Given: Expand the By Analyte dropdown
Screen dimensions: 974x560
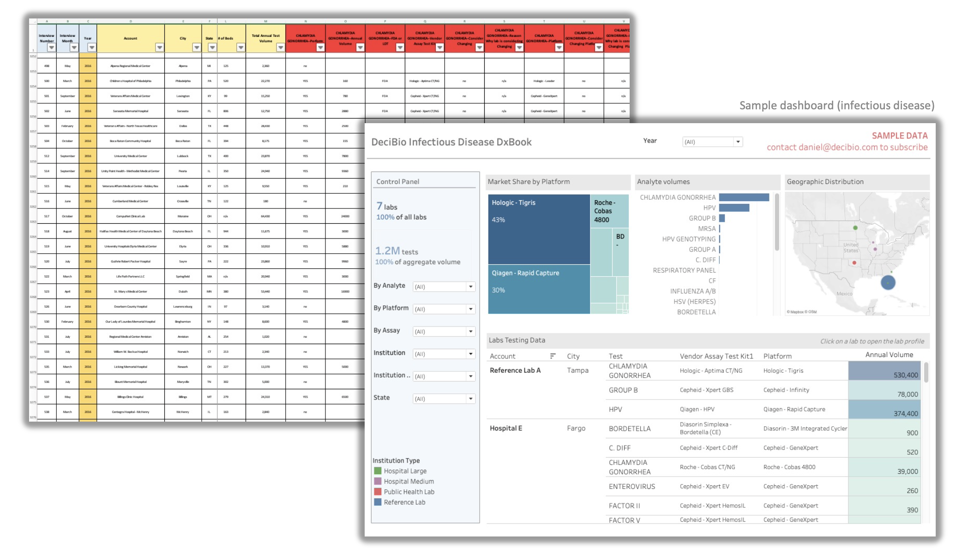Looking at the screenshot, I should [x=470, y=286].
